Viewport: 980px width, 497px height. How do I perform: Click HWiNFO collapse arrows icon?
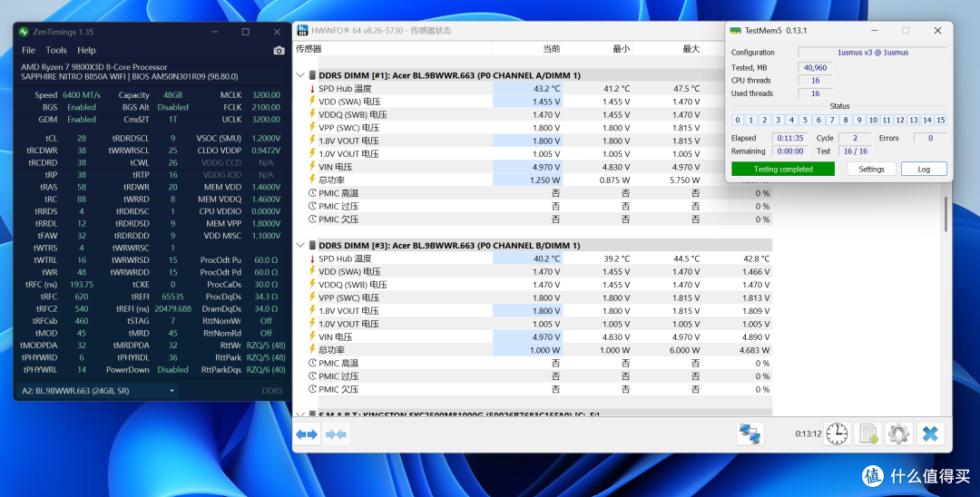point(337,434)
